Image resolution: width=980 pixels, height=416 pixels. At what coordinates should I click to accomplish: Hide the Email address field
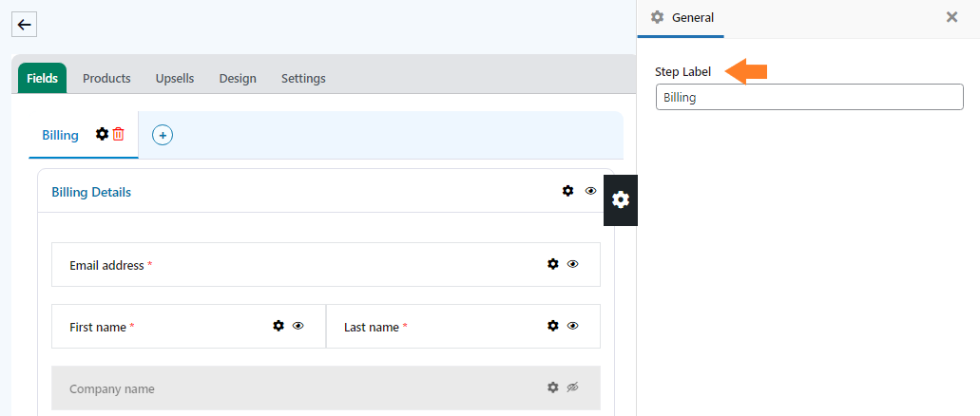[572, 264]
